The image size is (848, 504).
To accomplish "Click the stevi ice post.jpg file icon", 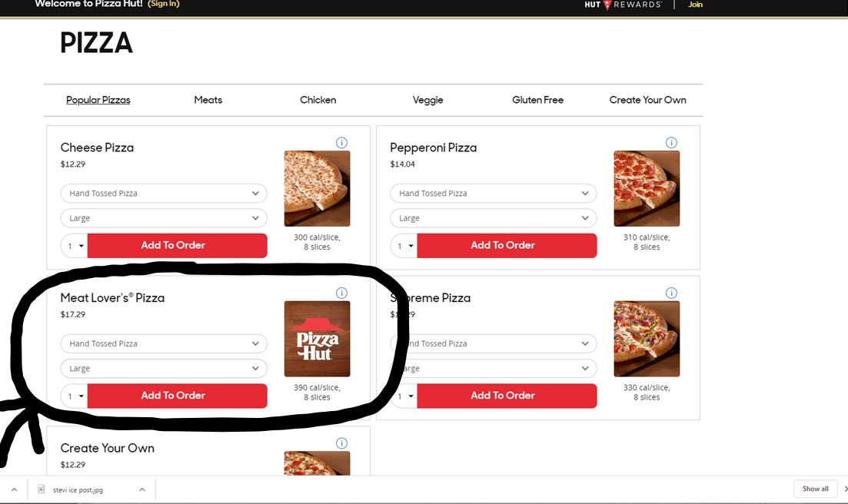I will pyautogui.click(x=42, y=489).
